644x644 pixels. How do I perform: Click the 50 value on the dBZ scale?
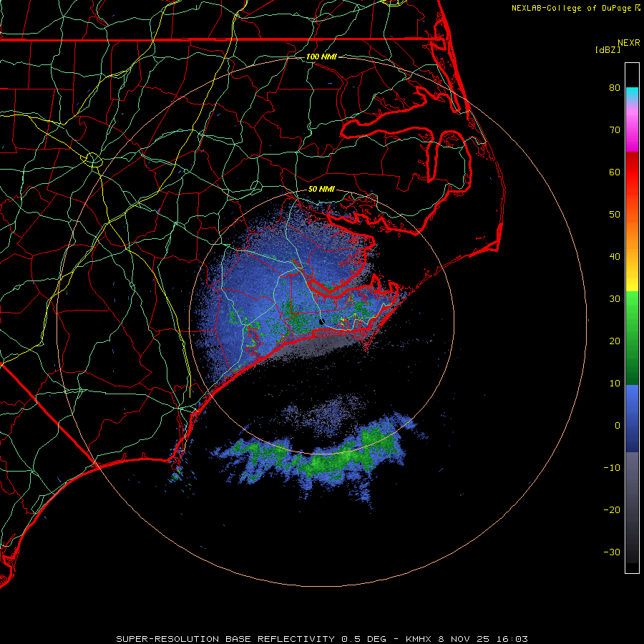point(615,215)
